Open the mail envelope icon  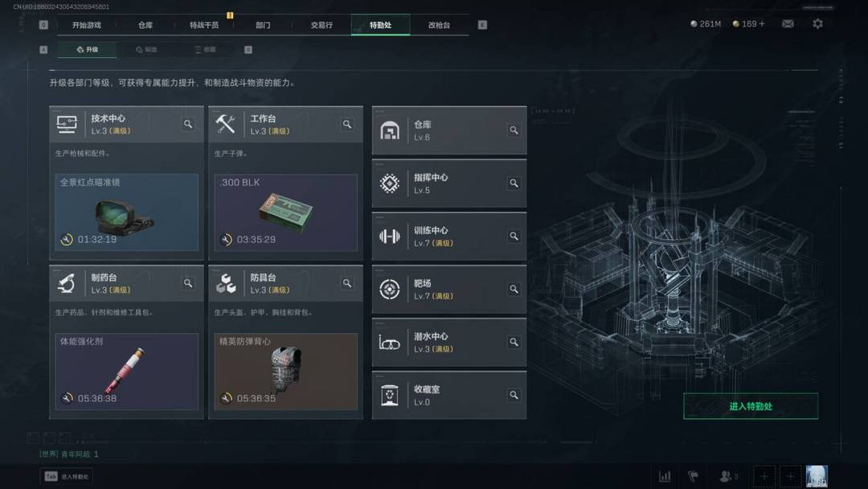788,24
